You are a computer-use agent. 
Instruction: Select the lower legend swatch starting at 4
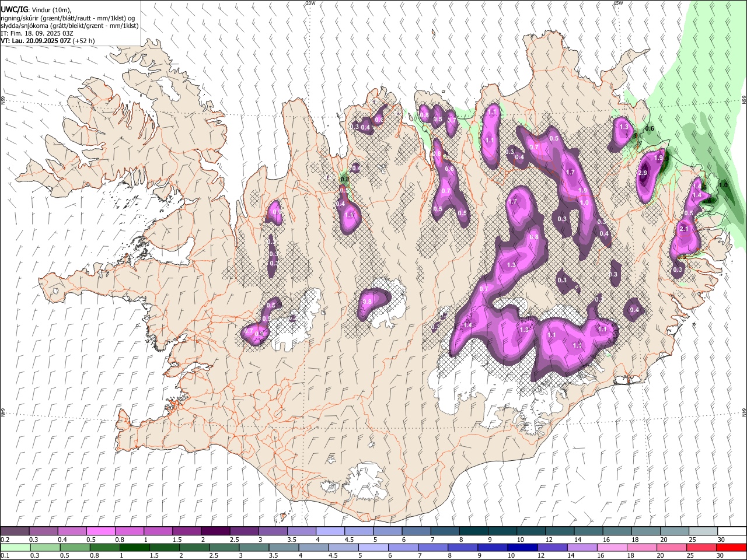313,547
